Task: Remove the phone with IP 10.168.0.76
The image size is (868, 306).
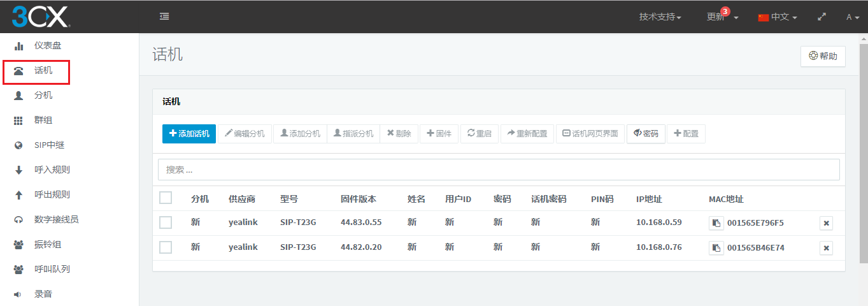Action: [826, 248]
